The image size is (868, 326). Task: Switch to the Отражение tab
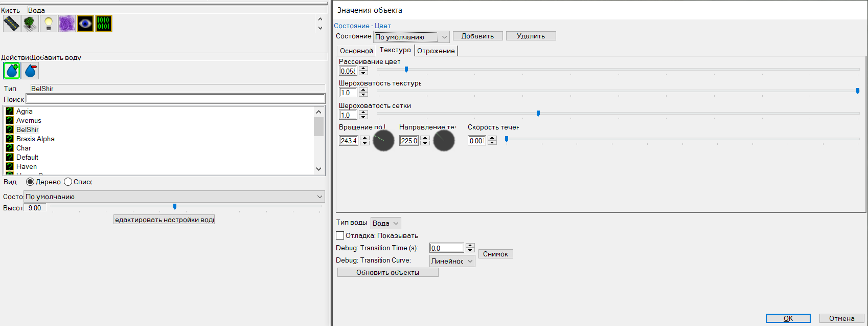[436, 51]
